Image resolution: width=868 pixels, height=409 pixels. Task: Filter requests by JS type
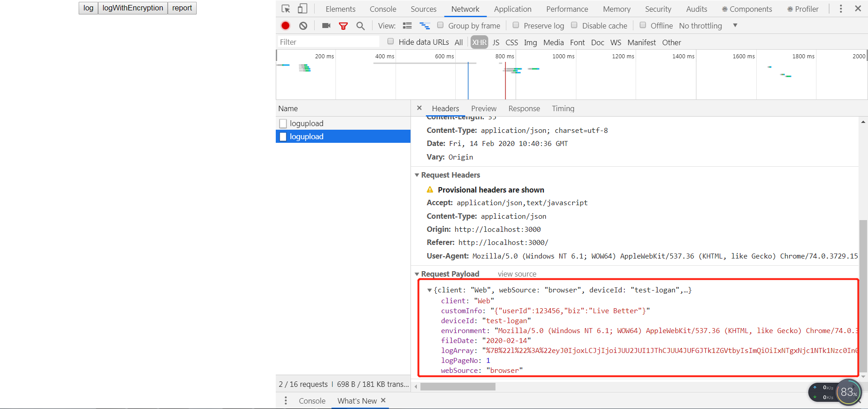pos(496,42)
